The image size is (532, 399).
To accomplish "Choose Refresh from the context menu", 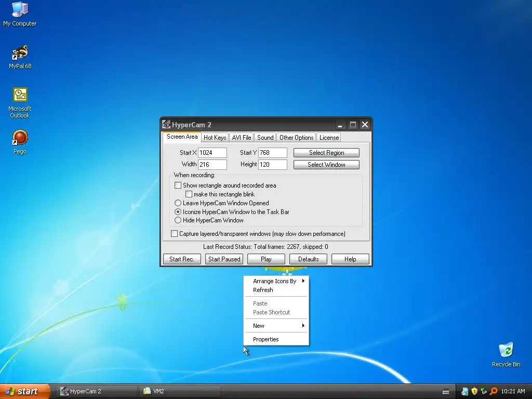I will point(276,290).
